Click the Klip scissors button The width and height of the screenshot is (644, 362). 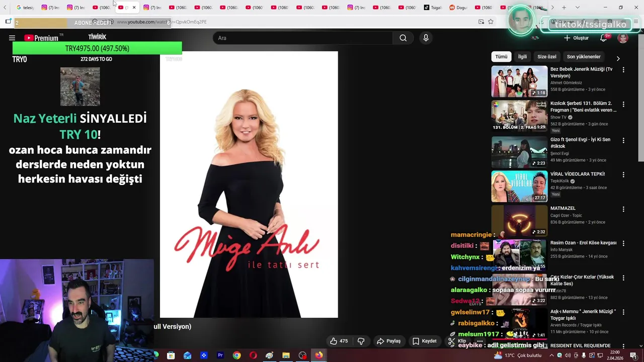tap(457, 341)
